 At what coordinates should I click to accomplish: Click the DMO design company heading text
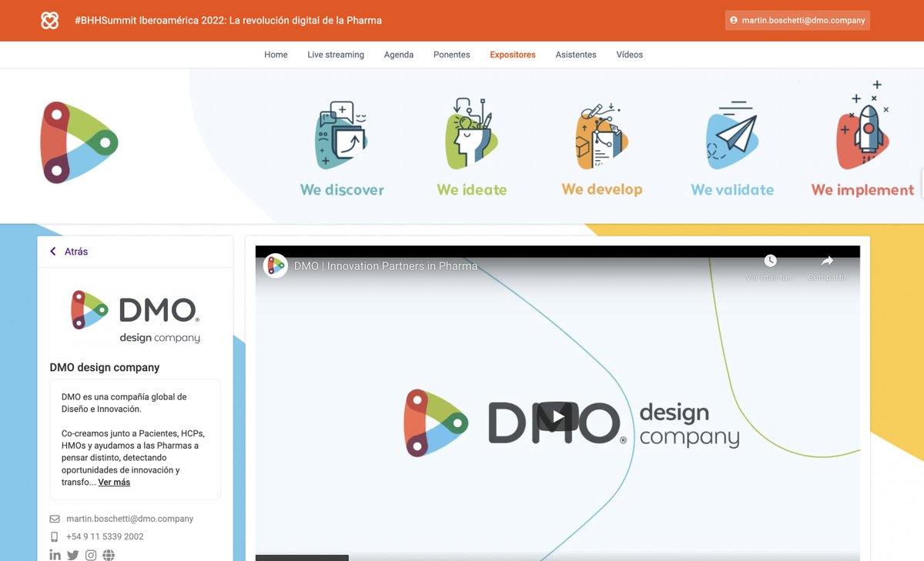tap(105, 368)
